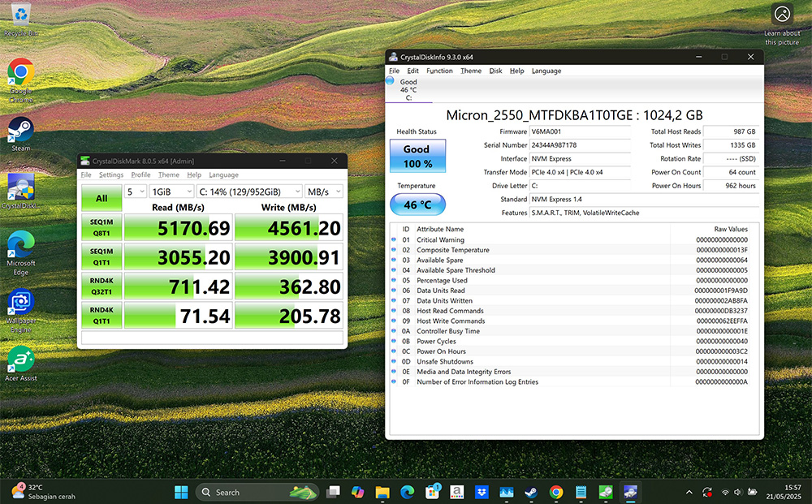Open the drive selector showing C: 14%

pyautogui.click(x=248, y=192)
